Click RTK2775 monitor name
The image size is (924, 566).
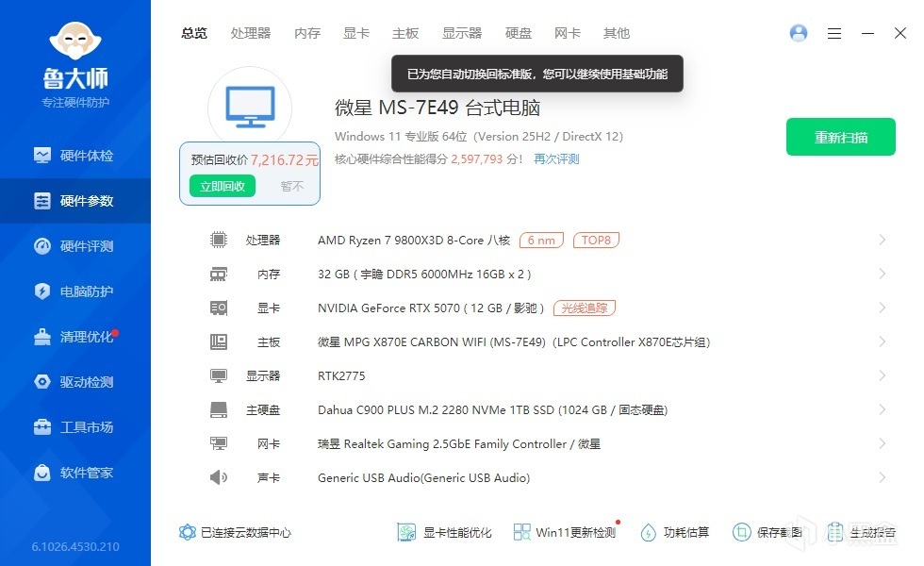point(341,375)
